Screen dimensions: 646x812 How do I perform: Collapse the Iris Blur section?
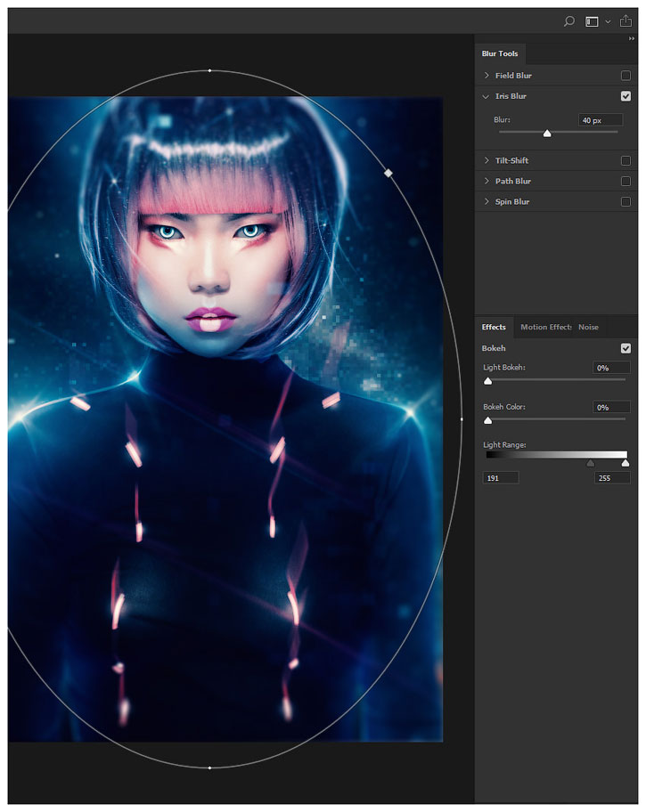(487, 96)
